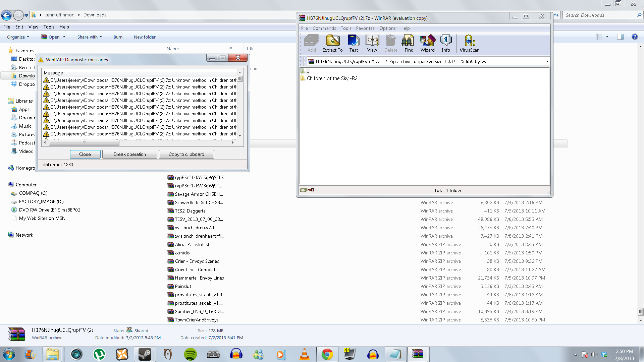644x362 pixels.
Task: Open the WinRAR Favorites menu
Action: (x=365, y=28)
